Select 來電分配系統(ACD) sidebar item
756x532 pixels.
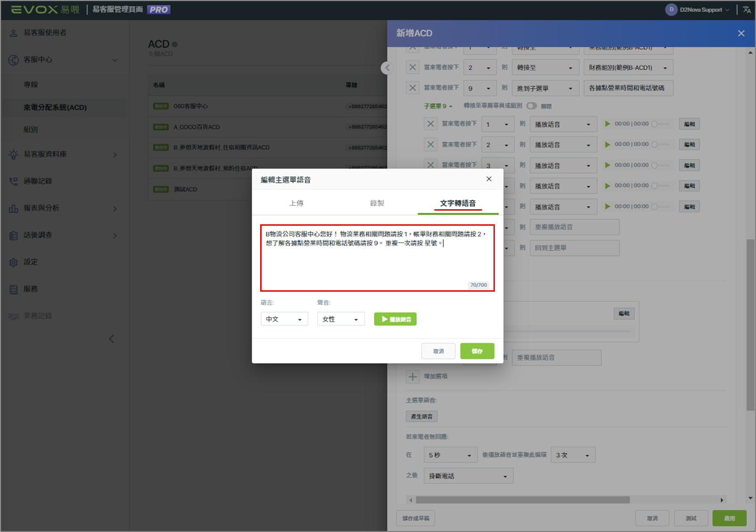(55, 107)
